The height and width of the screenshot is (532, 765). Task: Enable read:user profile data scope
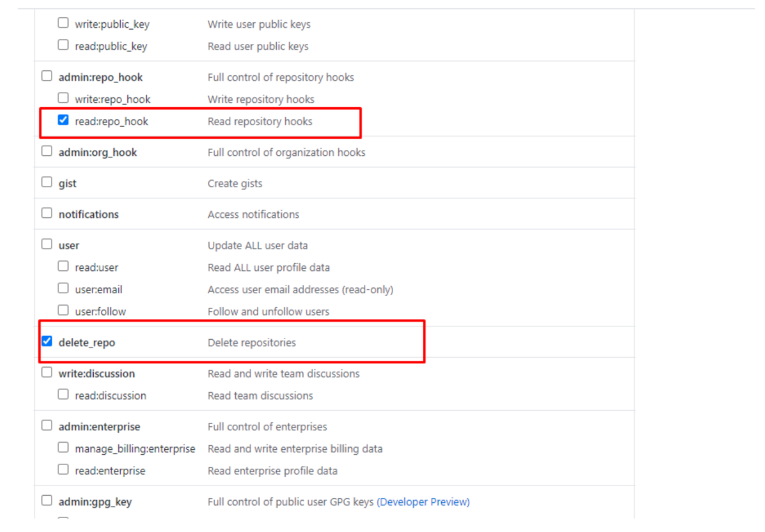click(63, 265)
